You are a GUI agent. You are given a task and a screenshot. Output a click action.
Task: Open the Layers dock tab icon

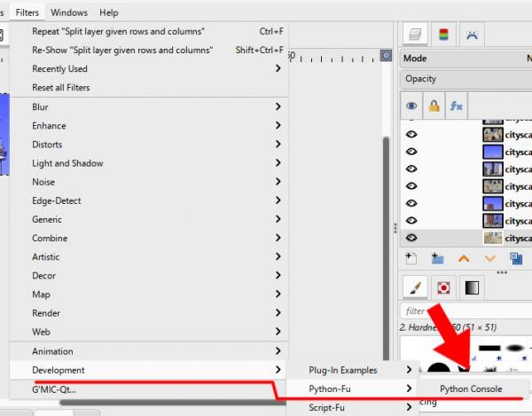pyautogui.click(x=415, y=35)
